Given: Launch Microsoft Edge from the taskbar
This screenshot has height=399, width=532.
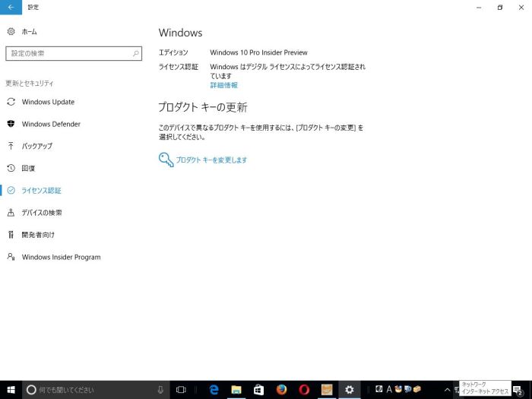Looking at the screenshot, I should pyautogui.click(x=214, y=389).
